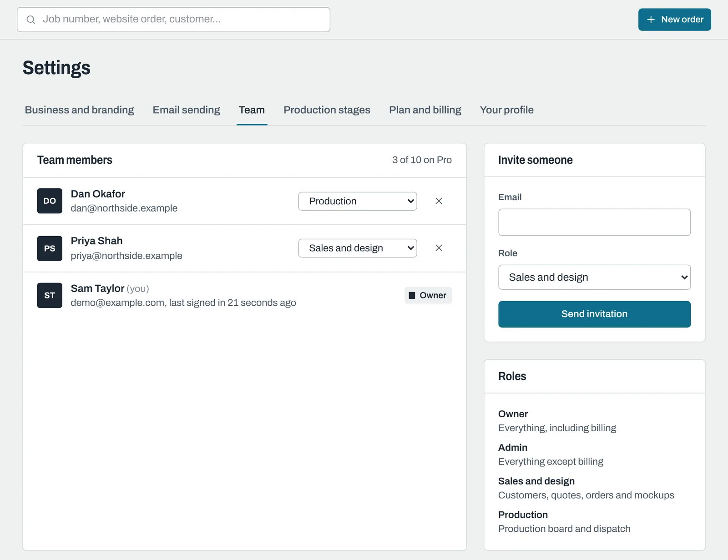728x560 pixels.
Task: Open the invite Role dropdown
Action: tap(594, 277)
